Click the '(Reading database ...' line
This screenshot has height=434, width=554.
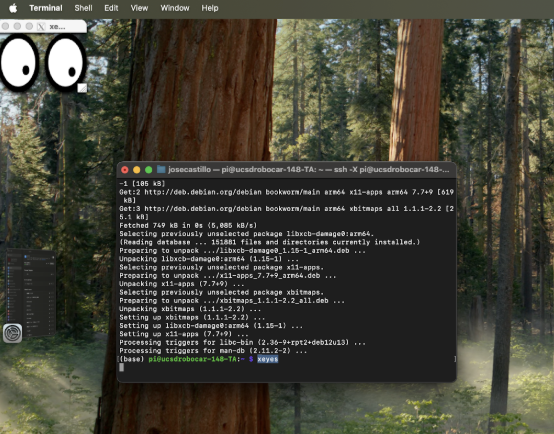pyautogui.click(x=270, y=242)
